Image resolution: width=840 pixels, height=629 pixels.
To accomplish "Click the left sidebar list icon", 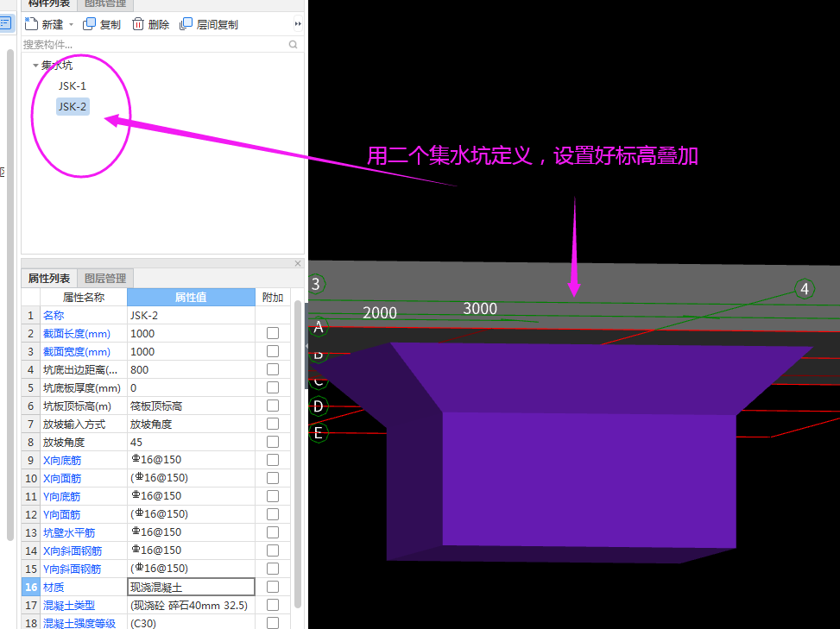I will pyautogui.click(x=6, y=23).
